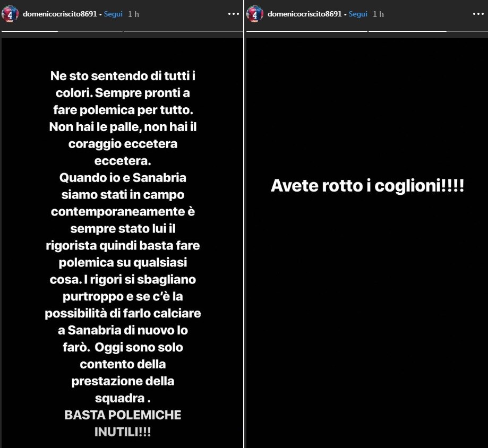Image resolution: width=488 pixels, height=448 pixels.
Task: Open right story's three-dot options menu
Action: point(478,14)
